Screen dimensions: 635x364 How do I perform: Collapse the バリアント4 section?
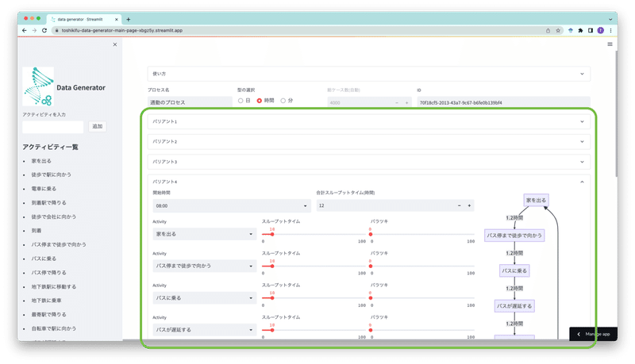(368, 182)
